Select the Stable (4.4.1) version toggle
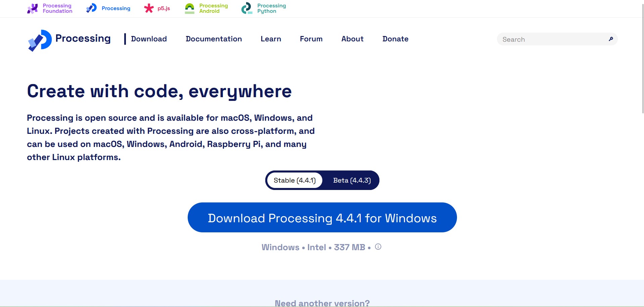The width and height of the screenshot is (644, 307). coord(295,180)
